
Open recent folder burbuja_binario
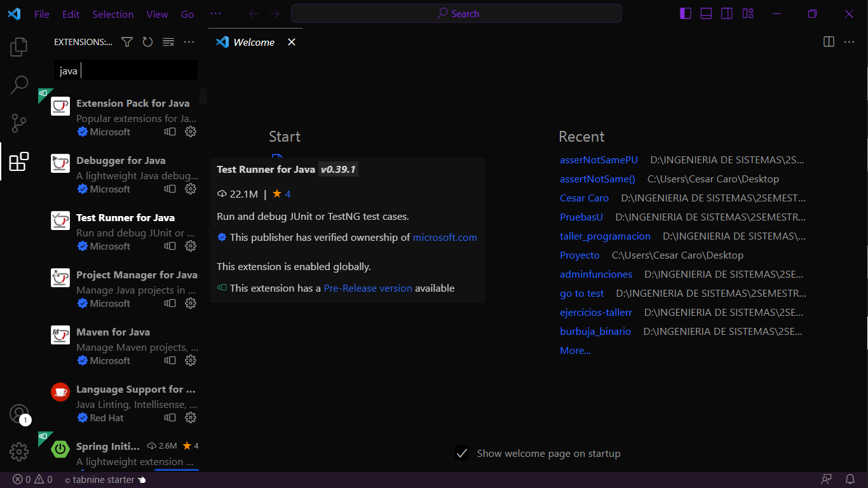pyautogui.click(x=595, y=332)
